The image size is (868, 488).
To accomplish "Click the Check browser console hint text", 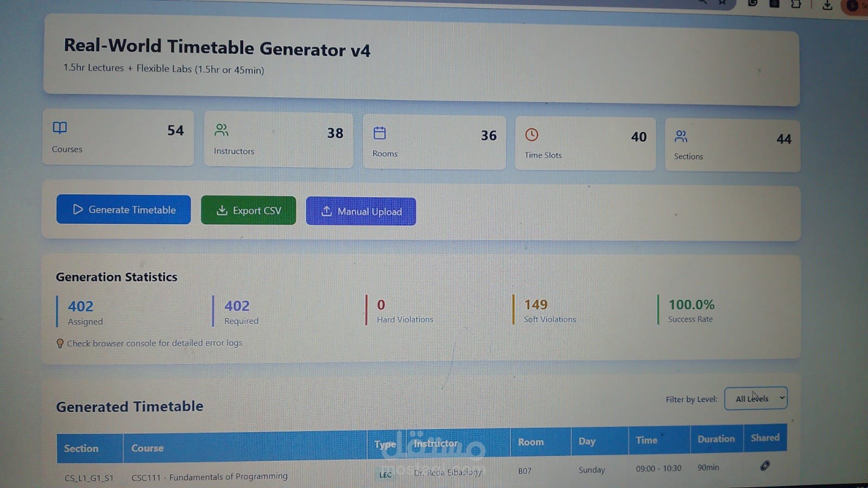I will pos(155,343).
